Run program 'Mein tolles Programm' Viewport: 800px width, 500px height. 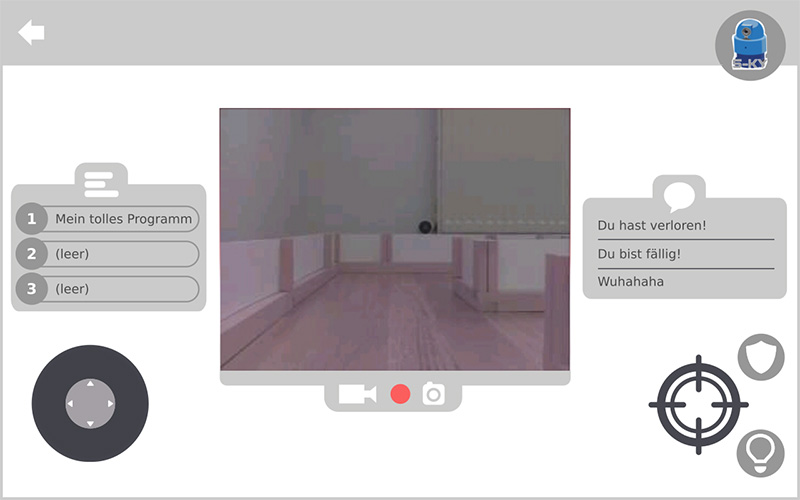(x=108, y=219)
